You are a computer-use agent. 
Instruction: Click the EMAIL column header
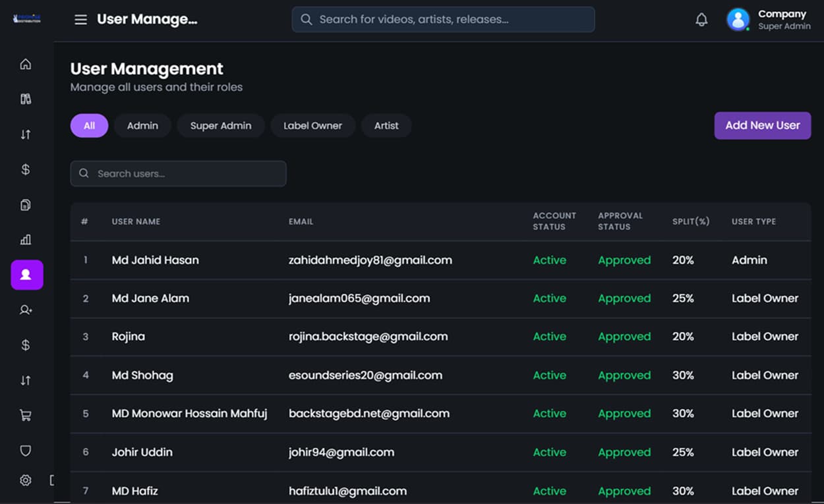coord(301,221)
